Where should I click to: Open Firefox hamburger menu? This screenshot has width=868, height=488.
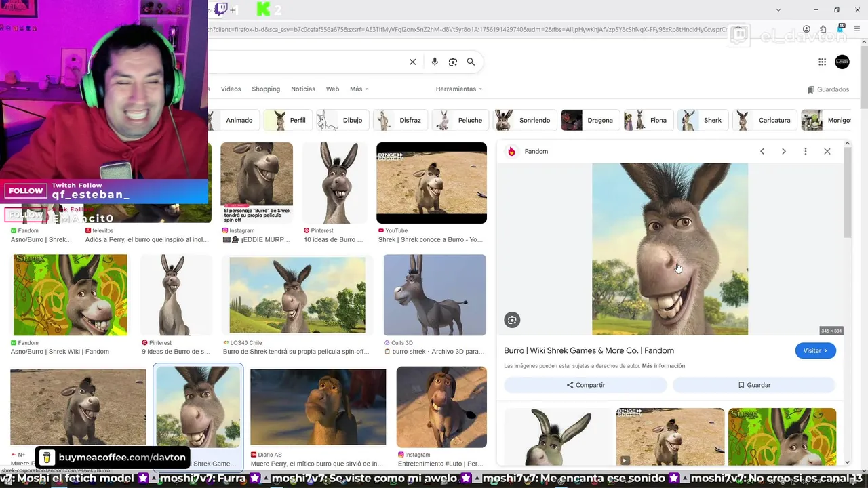pos(858,29)
